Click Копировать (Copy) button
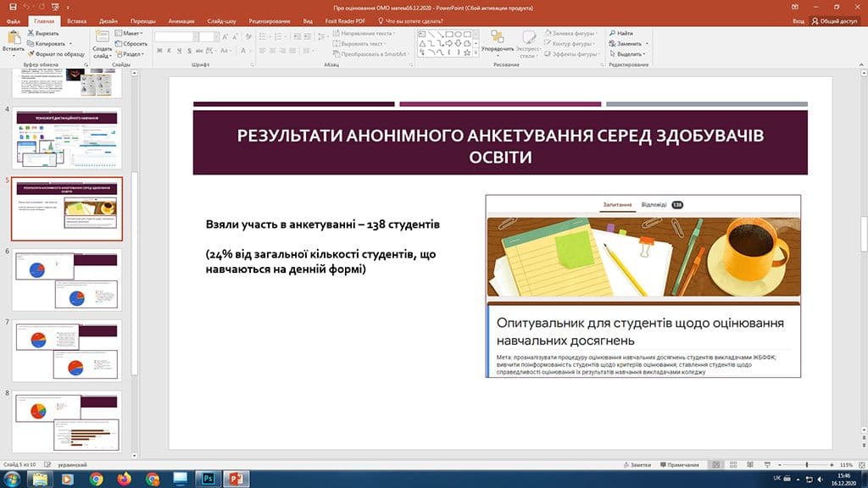868x488 pixels. (47, 44)
